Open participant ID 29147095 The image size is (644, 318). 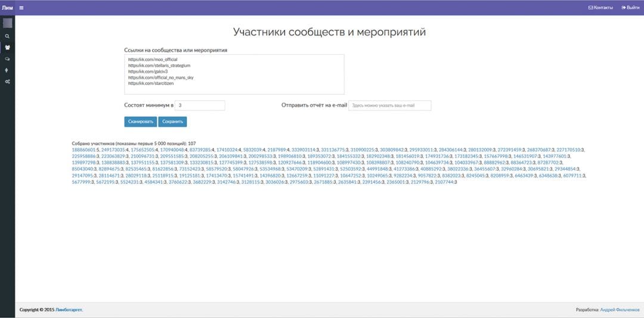click(82, 176)
